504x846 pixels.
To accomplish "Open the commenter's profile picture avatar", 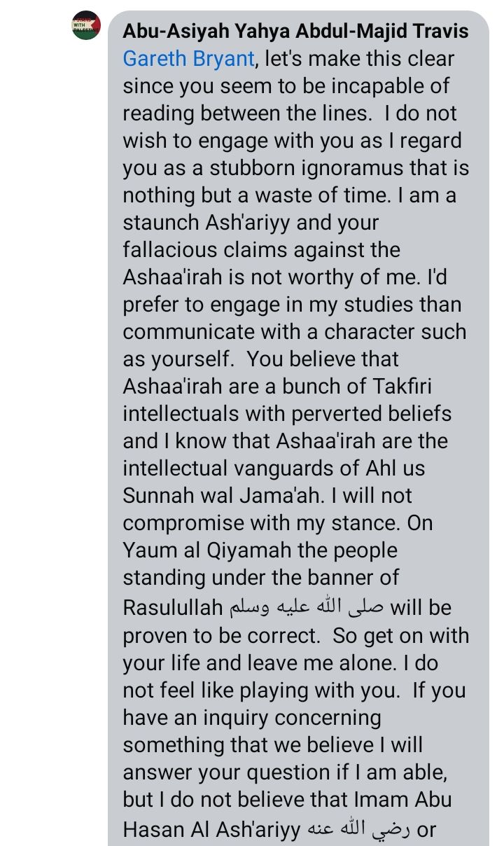I will (x=87, y=27).
